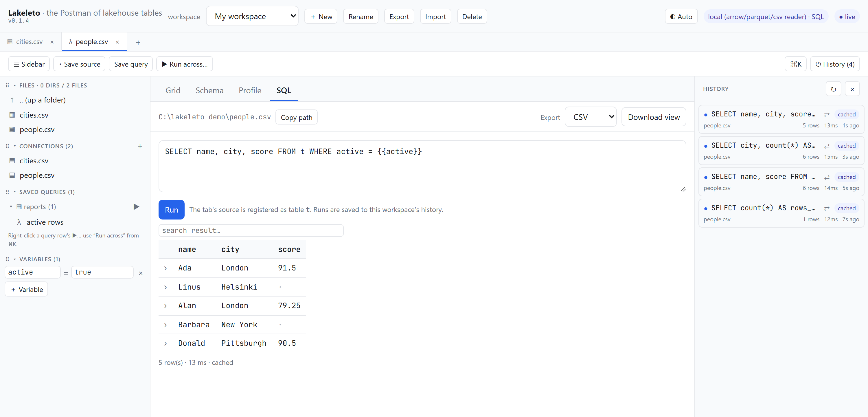This screenshot has height=417, width=868.
Task: Collapse the Saved Queries section
Action: 14,192
